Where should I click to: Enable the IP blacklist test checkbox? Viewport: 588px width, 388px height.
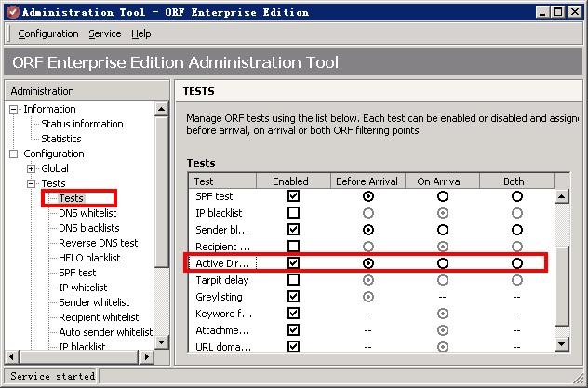tap(294, 213)
